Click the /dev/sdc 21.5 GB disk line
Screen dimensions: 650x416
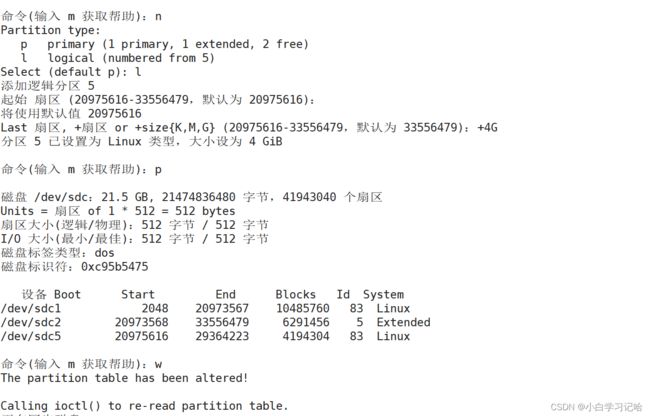pos(192,197)
